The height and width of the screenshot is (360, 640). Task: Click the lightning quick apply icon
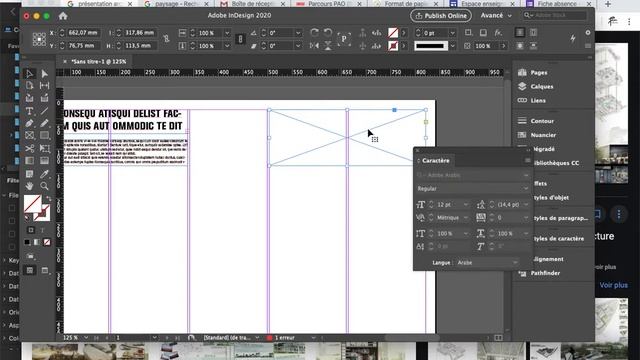tap(573, 38)
